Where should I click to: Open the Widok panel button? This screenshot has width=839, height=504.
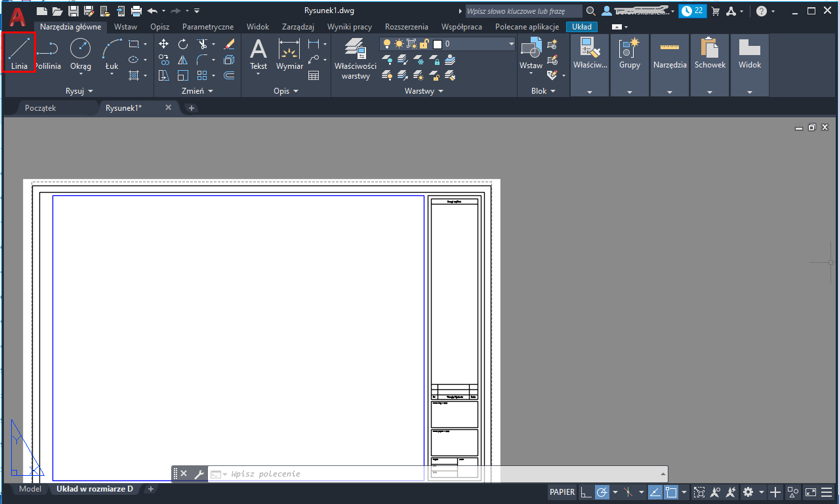[750, 66]
